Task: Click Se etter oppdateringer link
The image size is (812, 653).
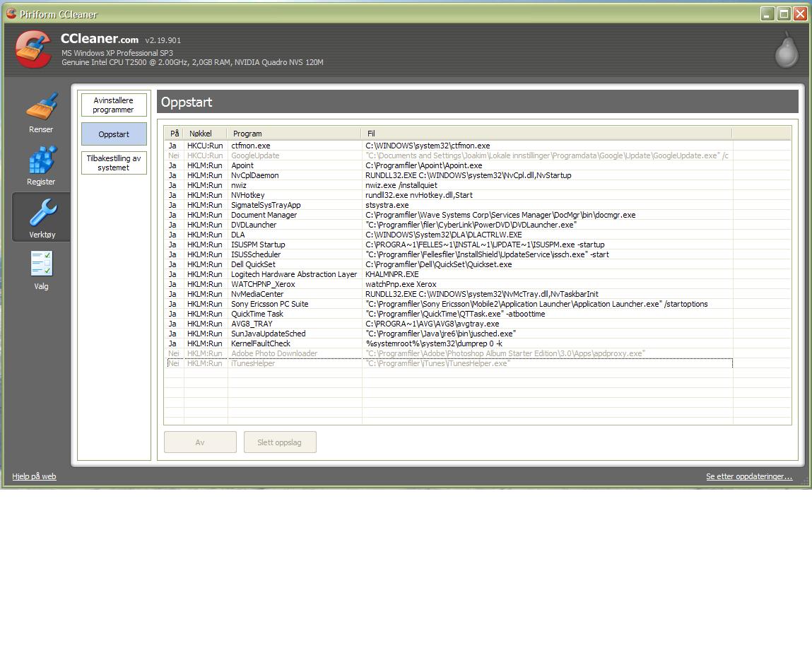Action: point(749,476)
